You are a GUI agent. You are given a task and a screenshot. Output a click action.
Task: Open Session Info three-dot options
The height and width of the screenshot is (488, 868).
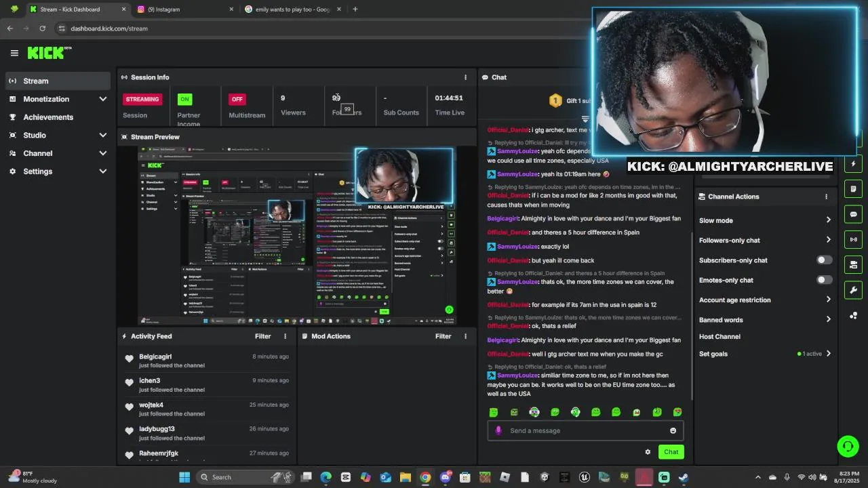coord(465,77)
